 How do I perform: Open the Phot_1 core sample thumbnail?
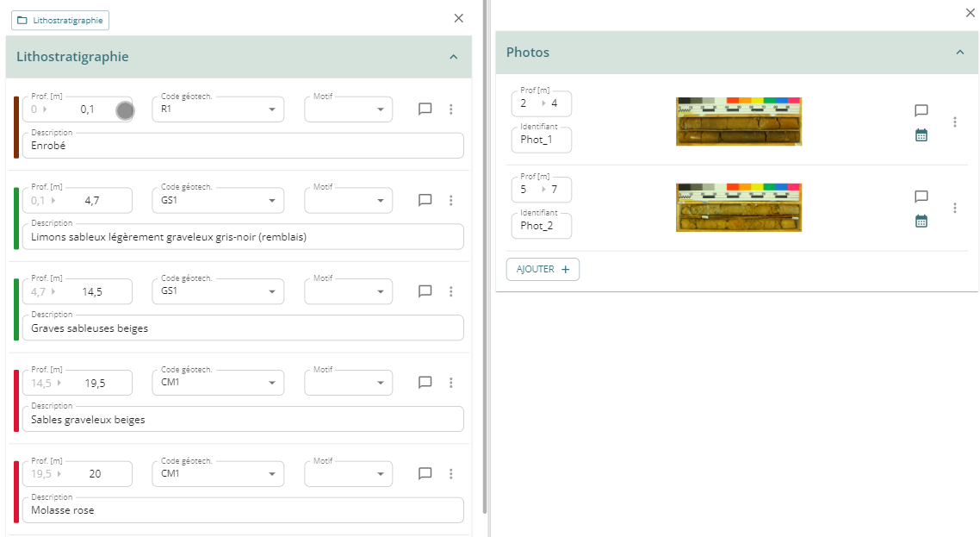tap(738, 122)
